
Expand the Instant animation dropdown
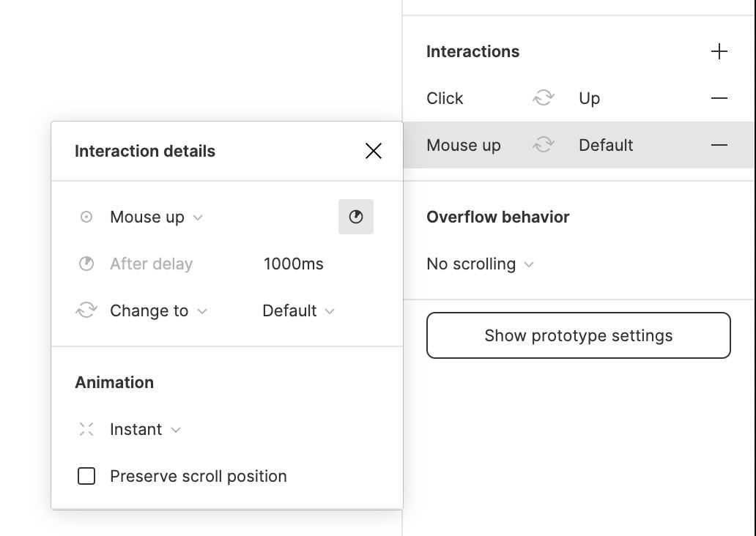tap(145, 429)
